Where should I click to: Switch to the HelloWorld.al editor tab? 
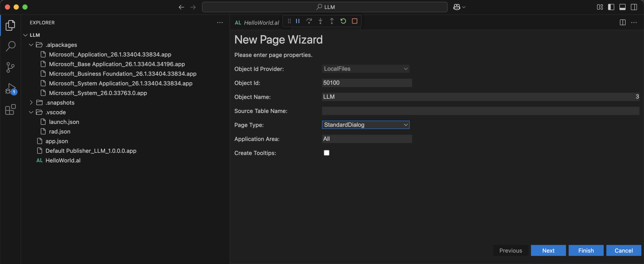[x=257, y=23]
